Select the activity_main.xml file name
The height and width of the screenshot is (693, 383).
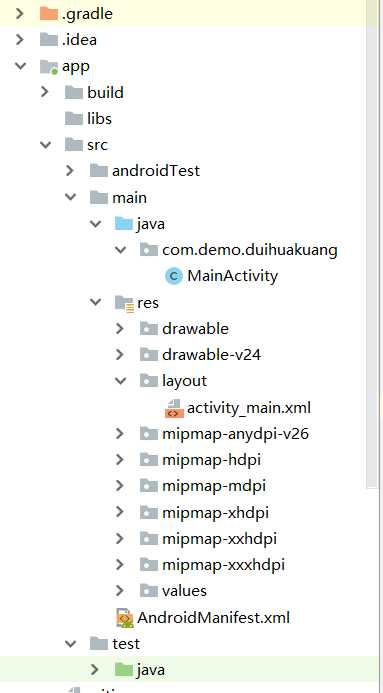249,407
